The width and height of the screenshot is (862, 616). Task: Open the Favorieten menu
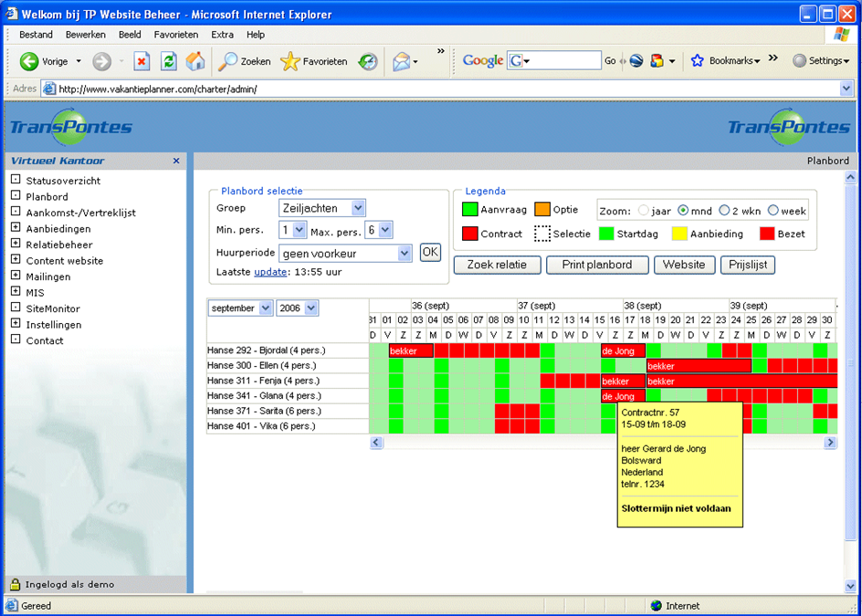175,35
